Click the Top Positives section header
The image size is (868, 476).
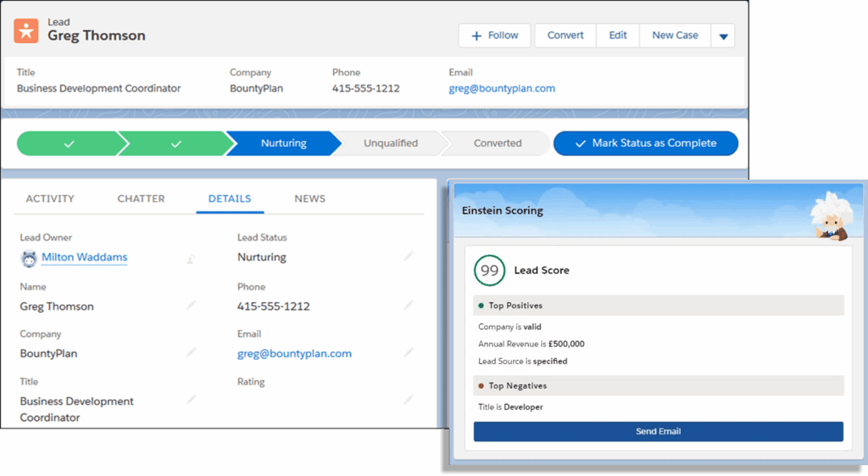(658, 305)
